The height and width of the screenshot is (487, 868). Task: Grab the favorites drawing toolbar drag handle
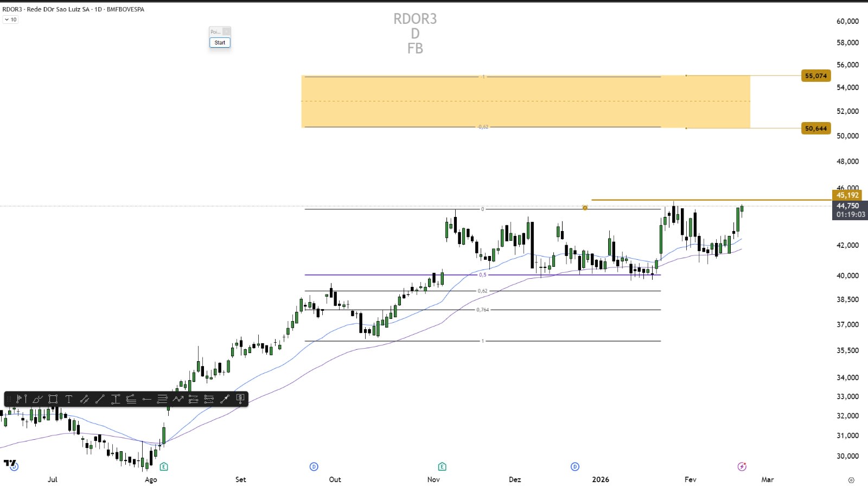click(x=9, y=399)
